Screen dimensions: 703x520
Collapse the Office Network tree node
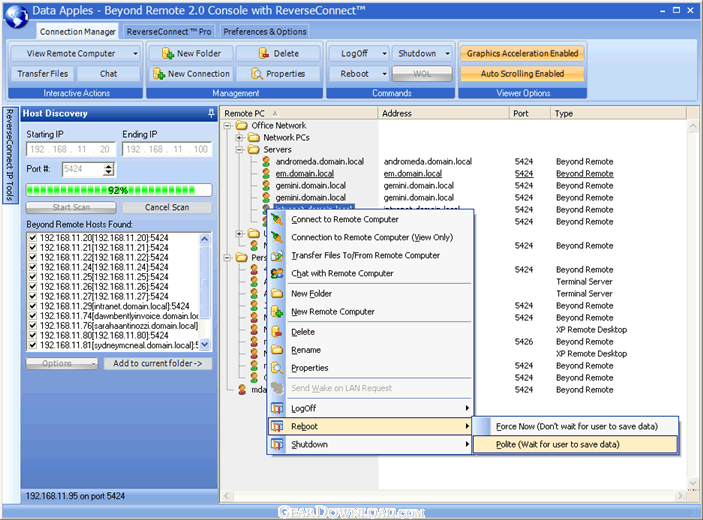[x=228, y=126]
